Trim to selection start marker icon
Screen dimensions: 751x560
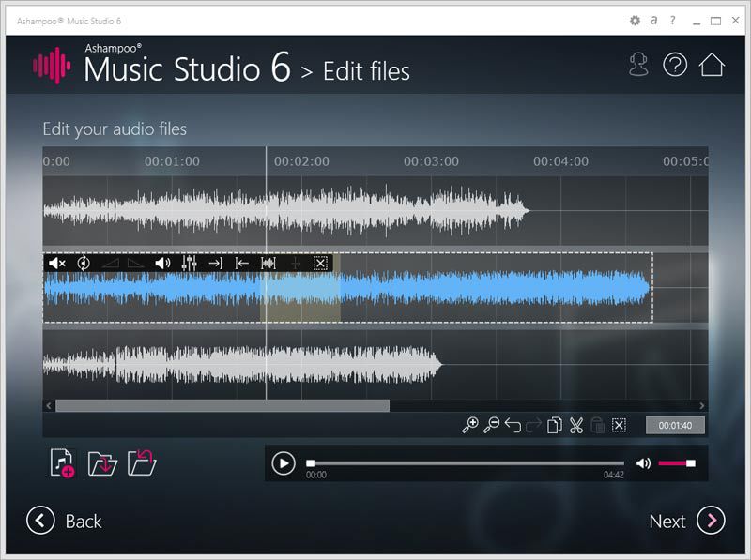click(x=242, y=263)
